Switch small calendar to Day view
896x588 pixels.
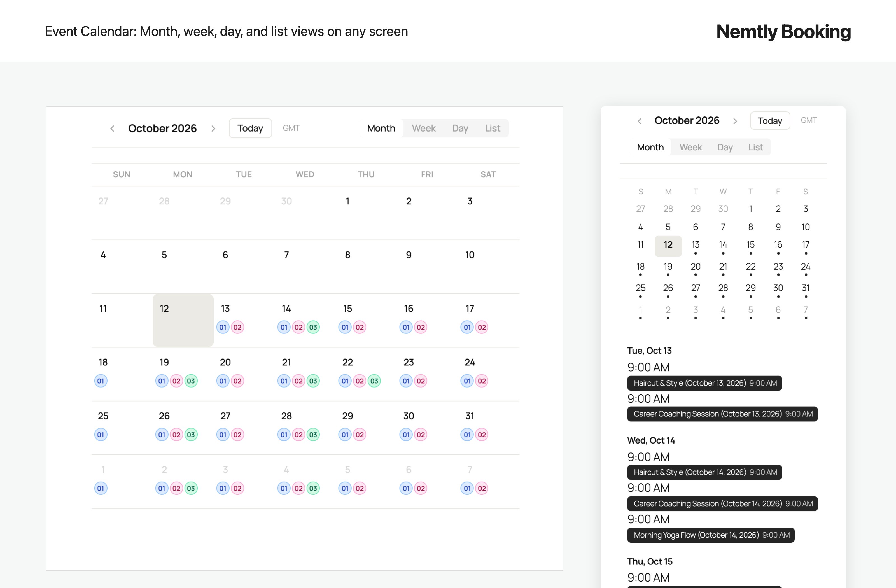(725, 147)
